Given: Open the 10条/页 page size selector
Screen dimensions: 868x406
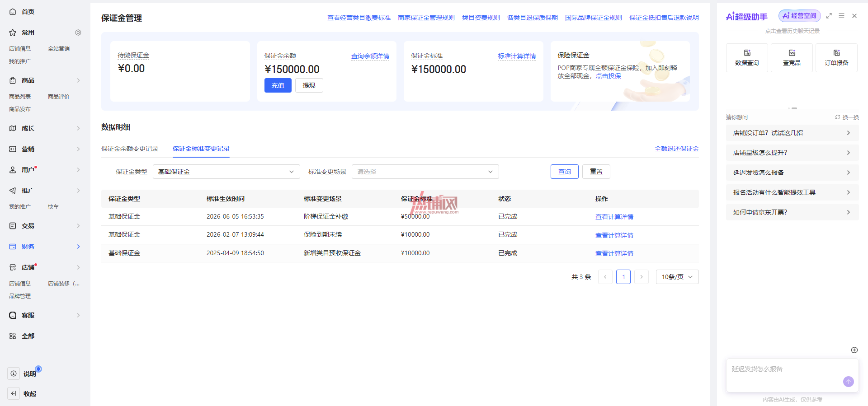Looking at the screenshot, I should pos(677,277).
